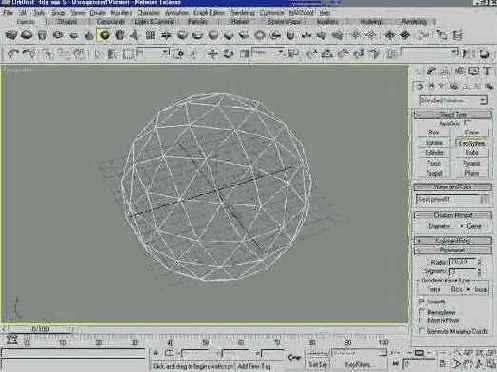Activate the Select and Rotate tool

228,53
